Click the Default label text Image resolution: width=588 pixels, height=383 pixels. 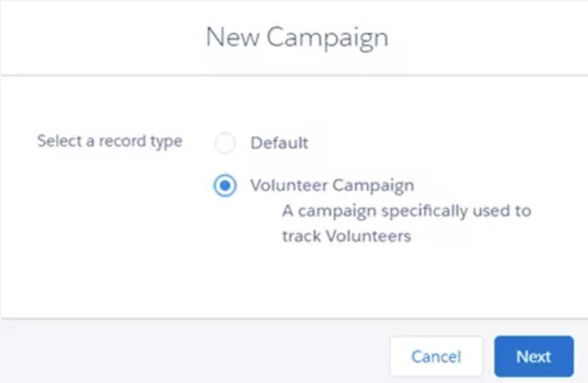coord(279,143)
